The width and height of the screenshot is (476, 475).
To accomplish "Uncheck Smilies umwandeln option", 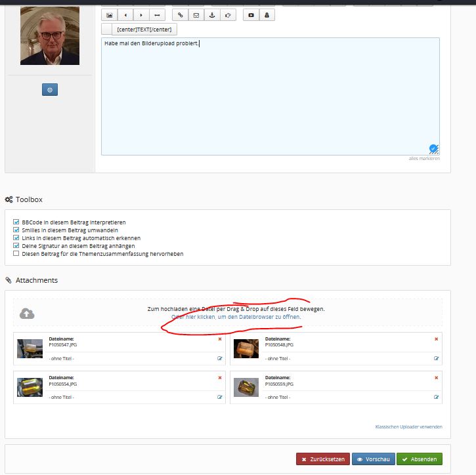I will point(16,230).
